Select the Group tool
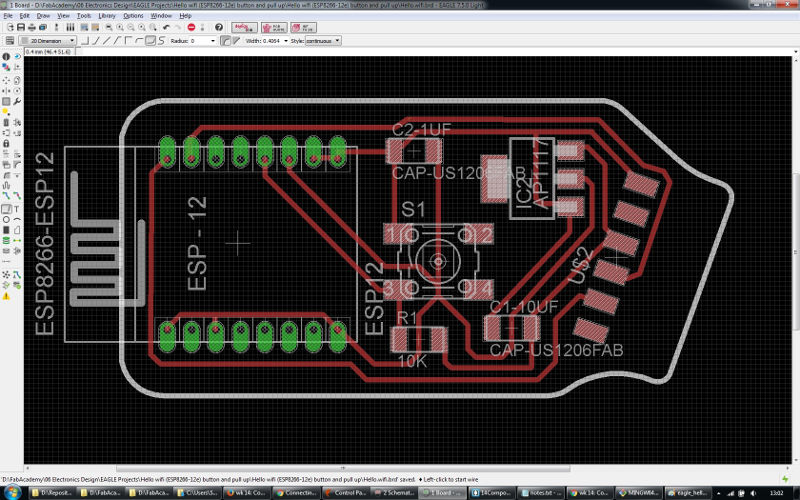 [6, 102]
